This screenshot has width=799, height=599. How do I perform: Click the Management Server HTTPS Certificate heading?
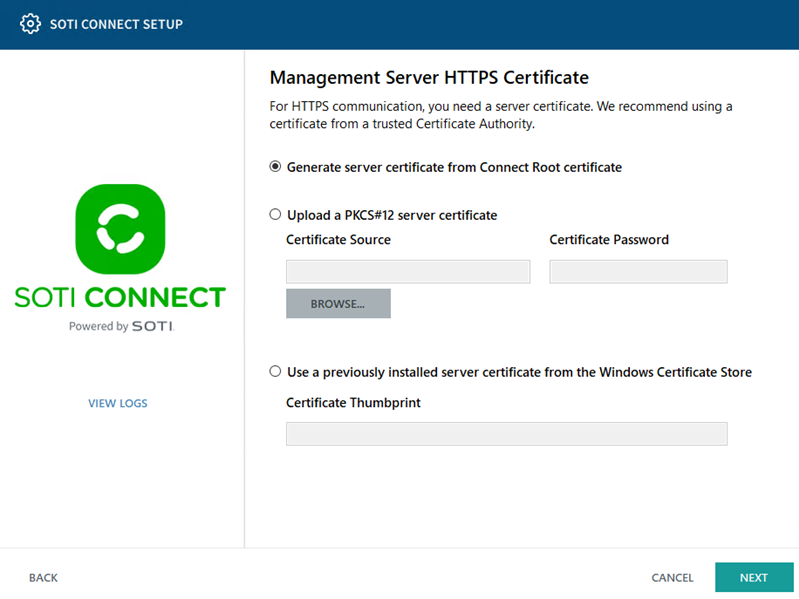tap(429, 77)
